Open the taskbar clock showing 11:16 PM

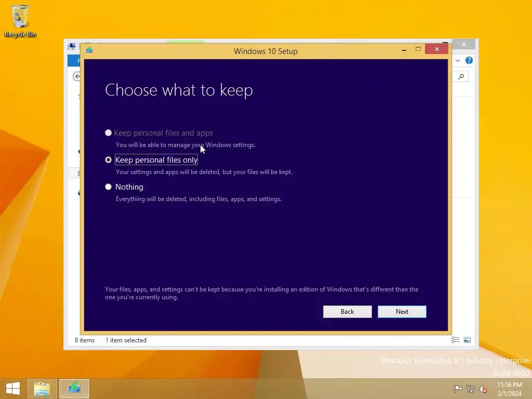510,389
